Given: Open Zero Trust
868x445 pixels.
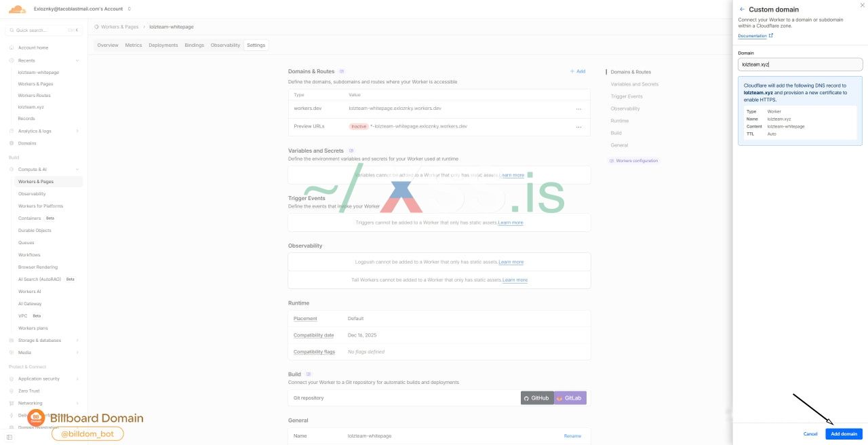Looking at the screenshot, I should (29, 391).
